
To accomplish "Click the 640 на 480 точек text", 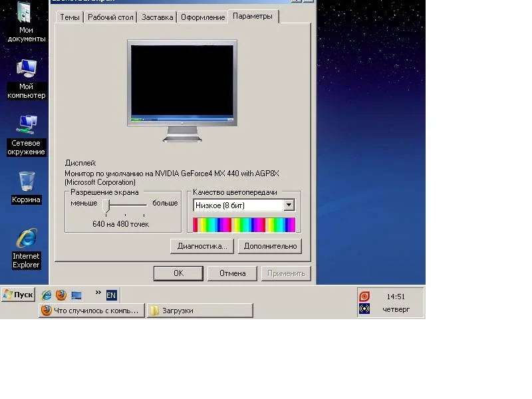I will point(121,224).
